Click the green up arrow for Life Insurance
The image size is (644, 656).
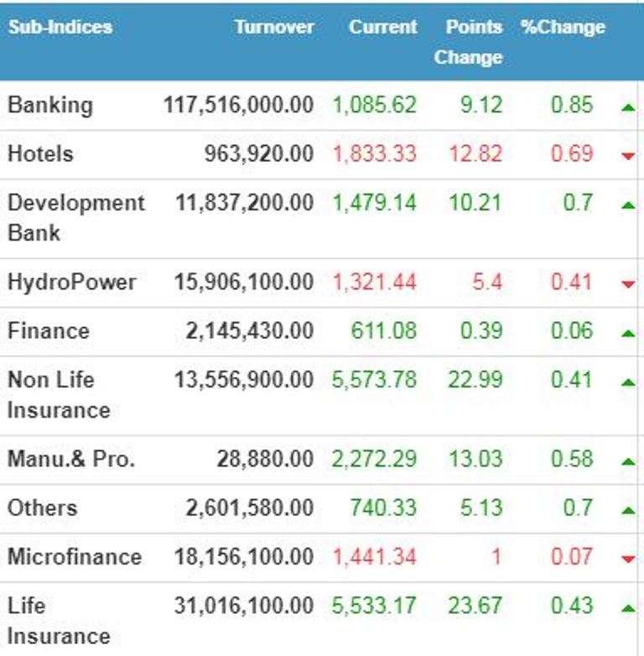click(x=627, y=608)
